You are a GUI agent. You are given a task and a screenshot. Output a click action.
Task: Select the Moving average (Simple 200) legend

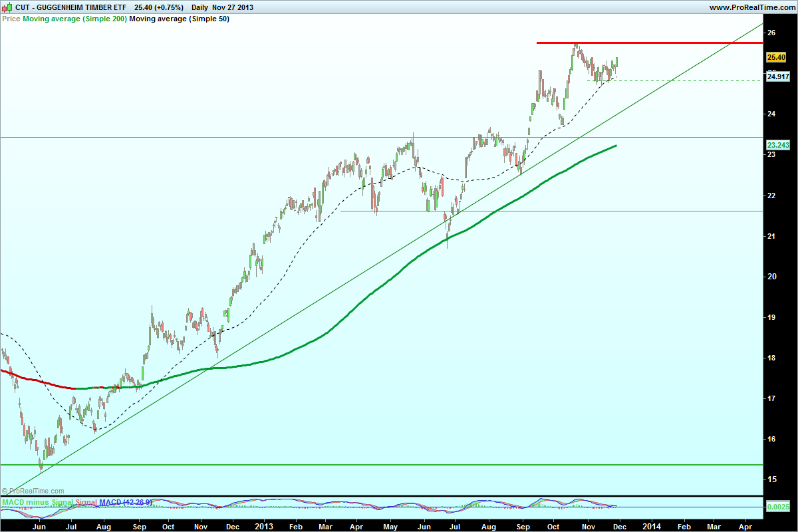[74, 19]
